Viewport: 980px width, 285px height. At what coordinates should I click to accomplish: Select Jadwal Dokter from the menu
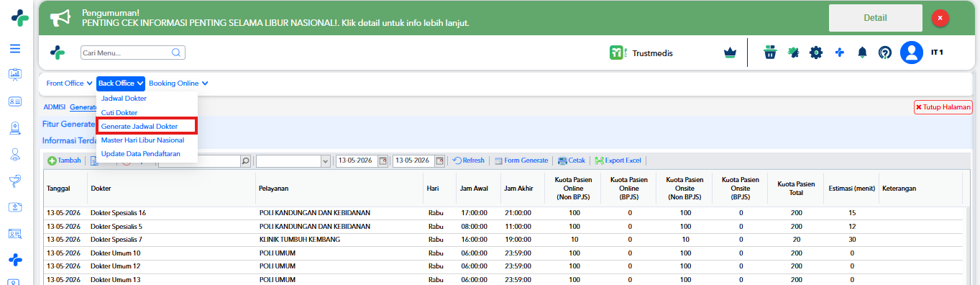click(124, 98)
